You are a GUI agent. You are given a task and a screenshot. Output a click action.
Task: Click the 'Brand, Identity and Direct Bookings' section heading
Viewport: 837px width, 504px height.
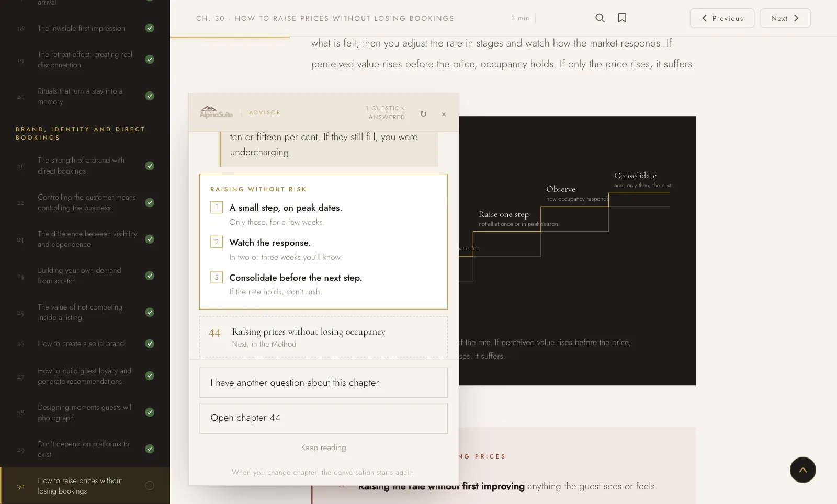coord(80,133)
